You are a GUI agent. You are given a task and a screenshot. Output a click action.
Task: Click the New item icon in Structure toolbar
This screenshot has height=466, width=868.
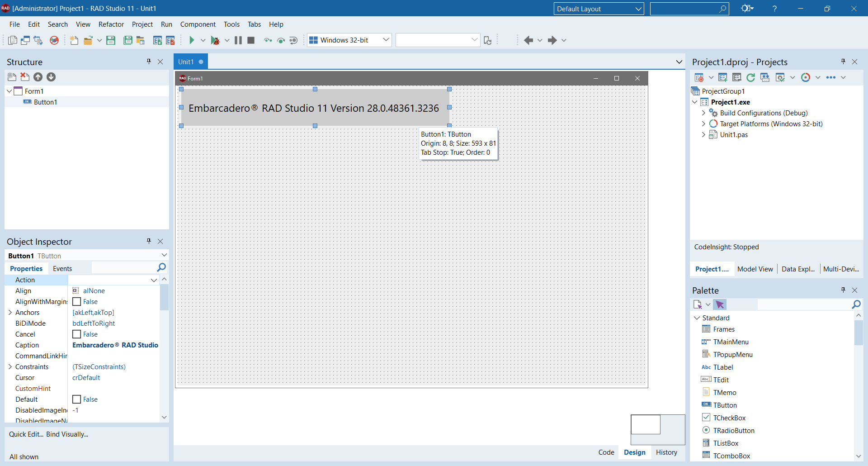pos(12,77)
